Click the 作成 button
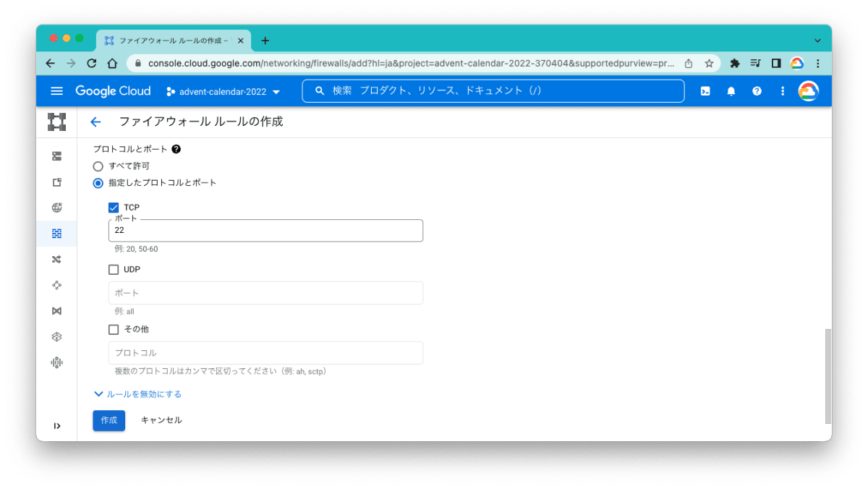 point(109,420)
